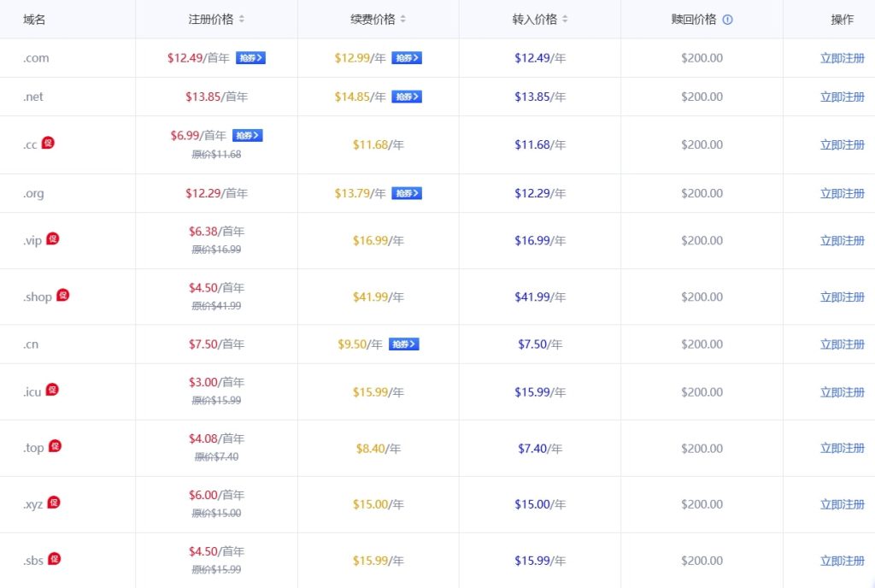Sort by 续费价格 column arrows
Viewport: 875px width, 588px height.
point(403,20)
